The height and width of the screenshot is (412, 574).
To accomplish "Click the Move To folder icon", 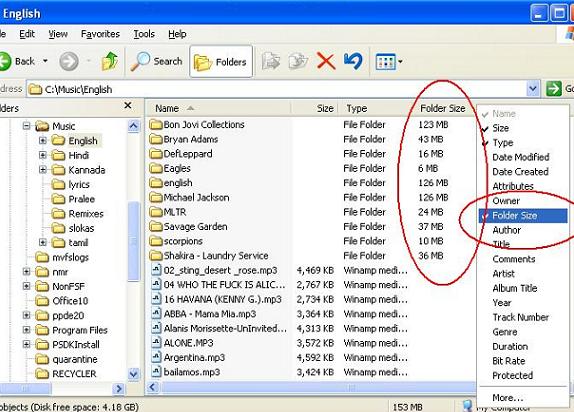I will 271,61.
